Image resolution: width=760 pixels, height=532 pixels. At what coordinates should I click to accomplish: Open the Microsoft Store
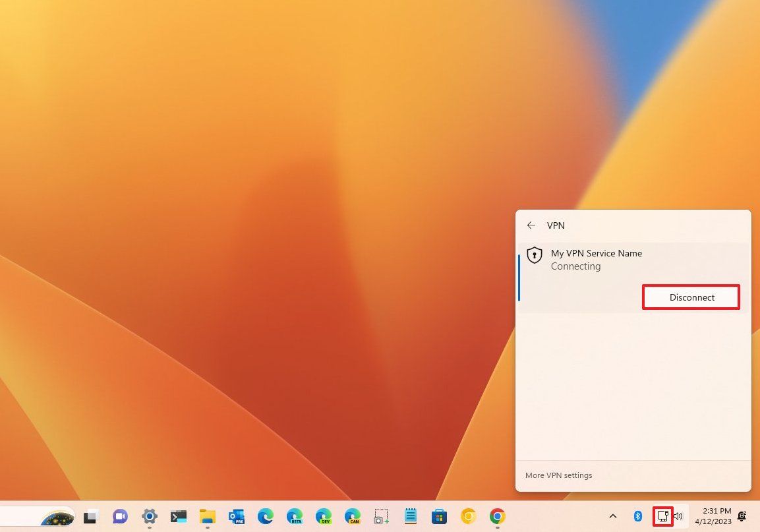[x=439, y=516]
